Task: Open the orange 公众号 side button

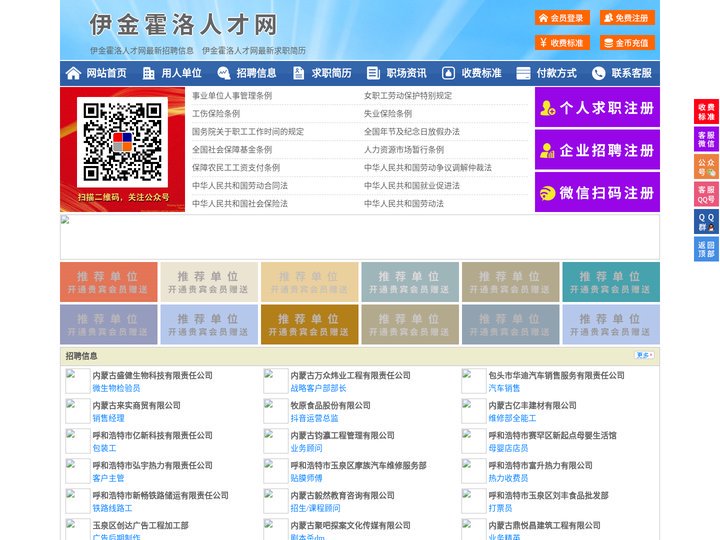Action: point(706,166)
